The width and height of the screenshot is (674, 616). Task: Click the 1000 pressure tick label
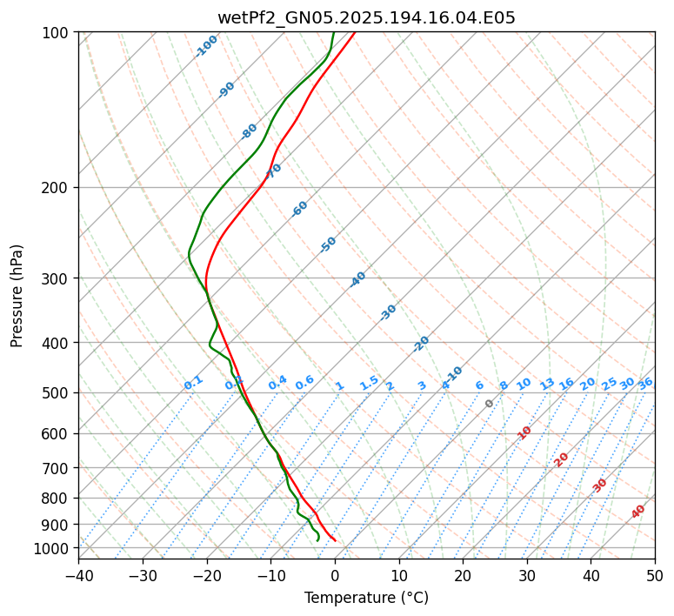(51, 548)
